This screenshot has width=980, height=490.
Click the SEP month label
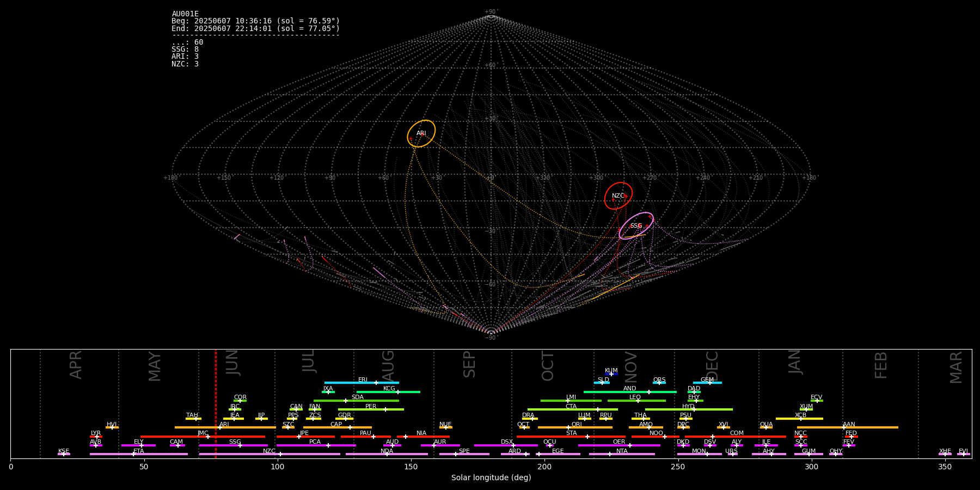click(x=469, y=364)
